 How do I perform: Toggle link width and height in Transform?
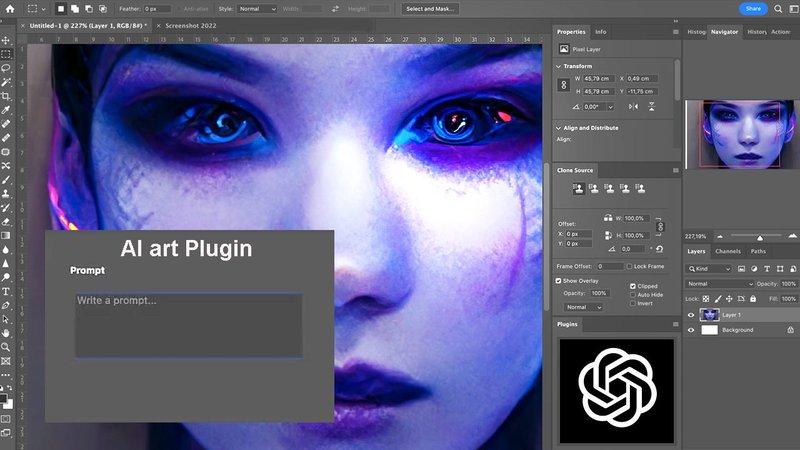(x=564, y=85)
